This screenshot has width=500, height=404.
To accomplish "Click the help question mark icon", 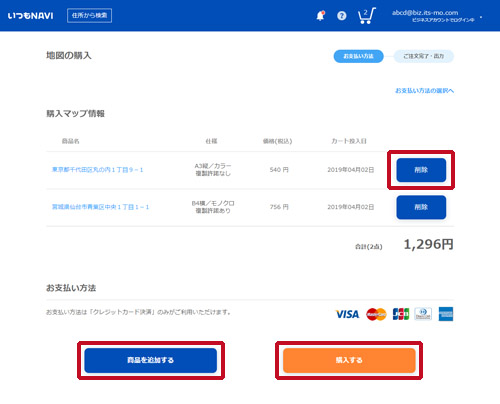I will coord(342,16).
